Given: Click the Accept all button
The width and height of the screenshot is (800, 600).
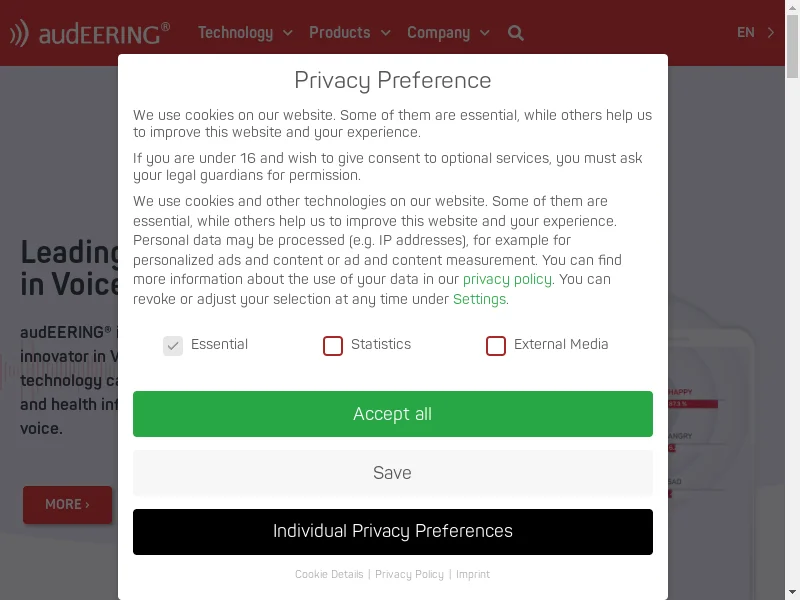Looking at the screenshot, I should pos(393,414).
